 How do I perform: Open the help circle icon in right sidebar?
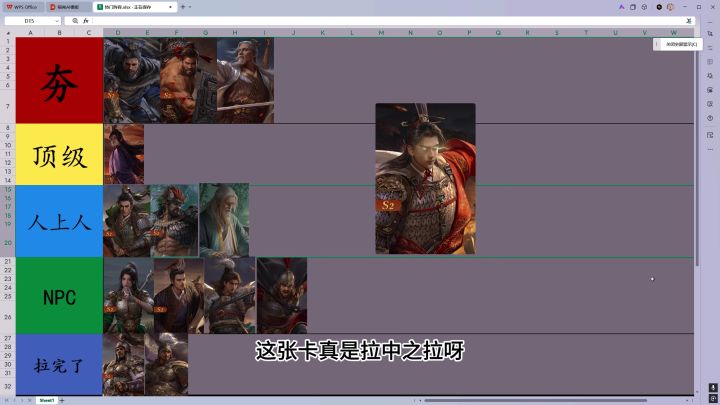[710, 118]
